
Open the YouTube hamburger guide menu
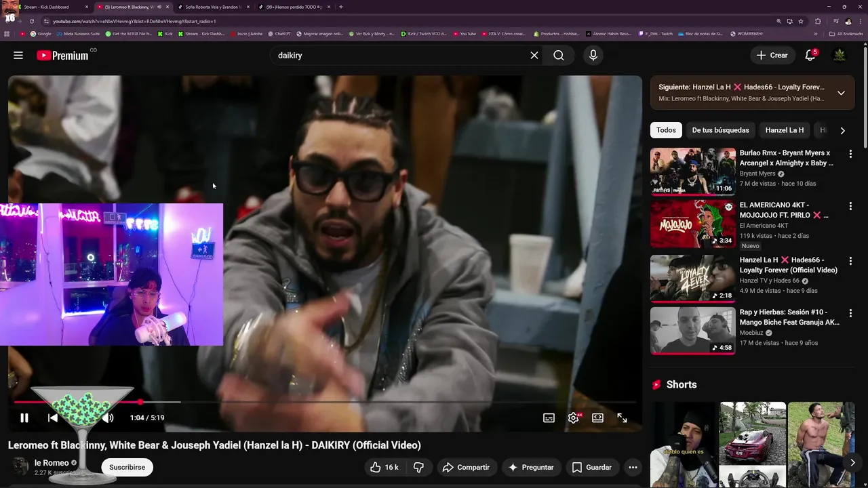pos(18,56)
